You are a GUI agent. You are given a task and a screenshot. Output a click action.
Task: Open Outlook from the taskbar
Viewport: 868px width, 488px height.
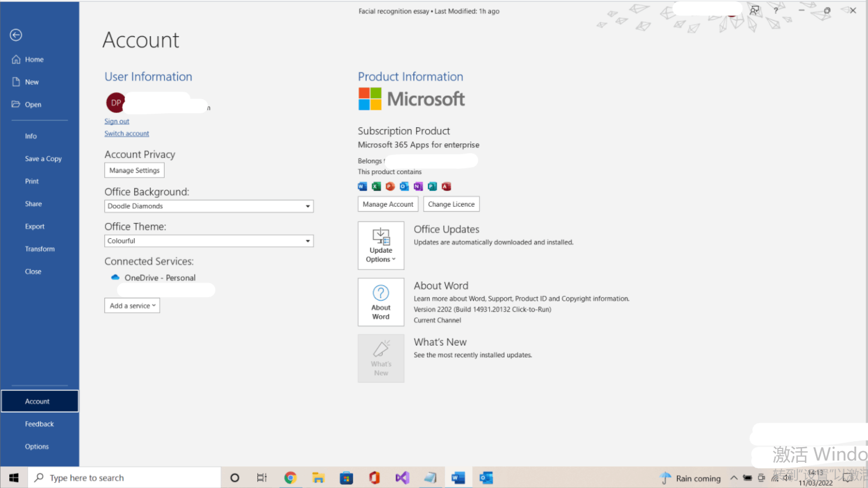486,477
